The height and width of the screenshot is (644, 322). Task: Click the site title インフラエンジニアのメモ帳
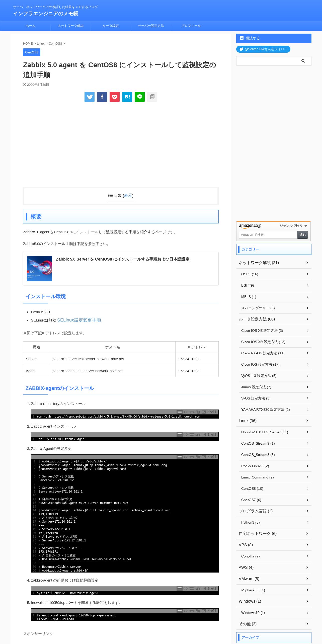46,14
